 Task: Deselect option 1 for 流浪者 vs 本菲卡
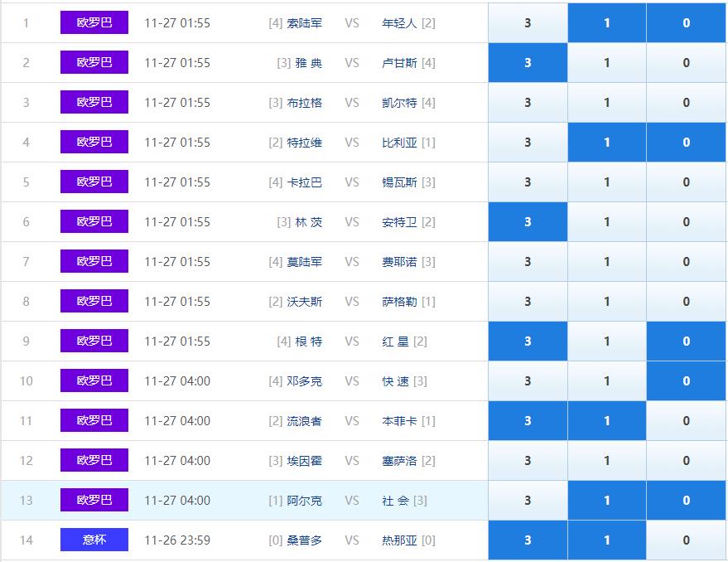607,421
